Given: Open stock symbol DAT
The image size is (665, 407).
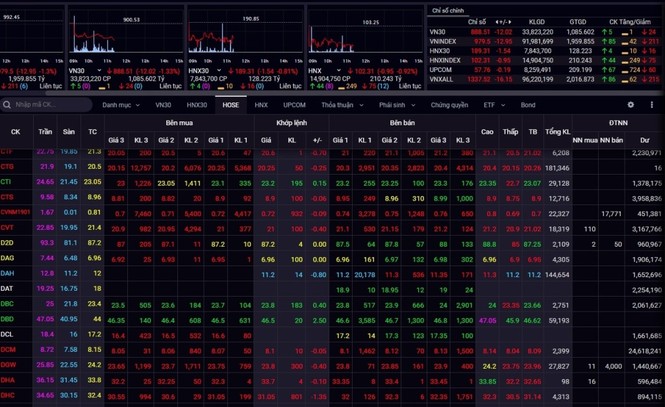Looking at the screenshot, I should click(x=7, y=289).
